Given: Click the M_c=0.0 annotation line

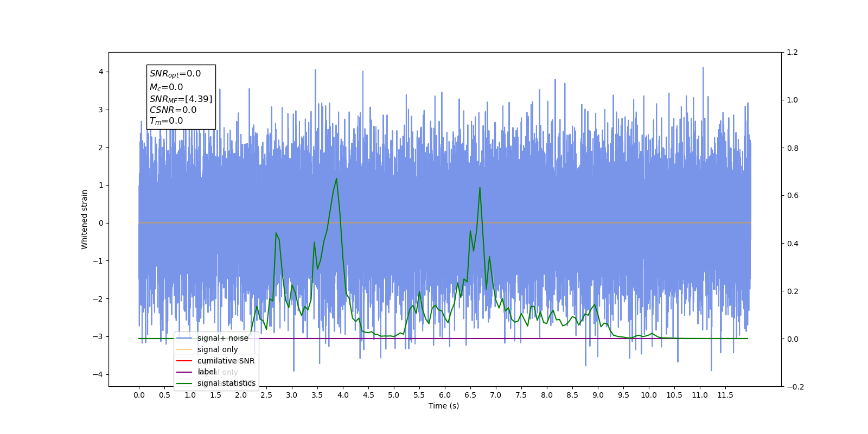Looking at the screenshot, I should coord(166,87).
